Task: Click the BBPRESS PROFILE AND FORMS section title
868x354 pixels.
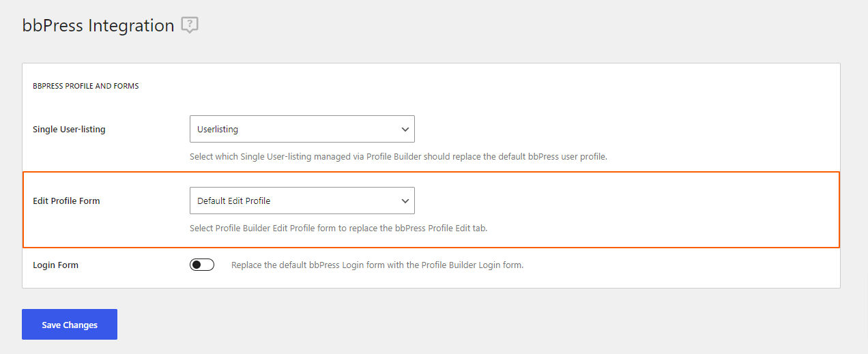Action: 86,86
